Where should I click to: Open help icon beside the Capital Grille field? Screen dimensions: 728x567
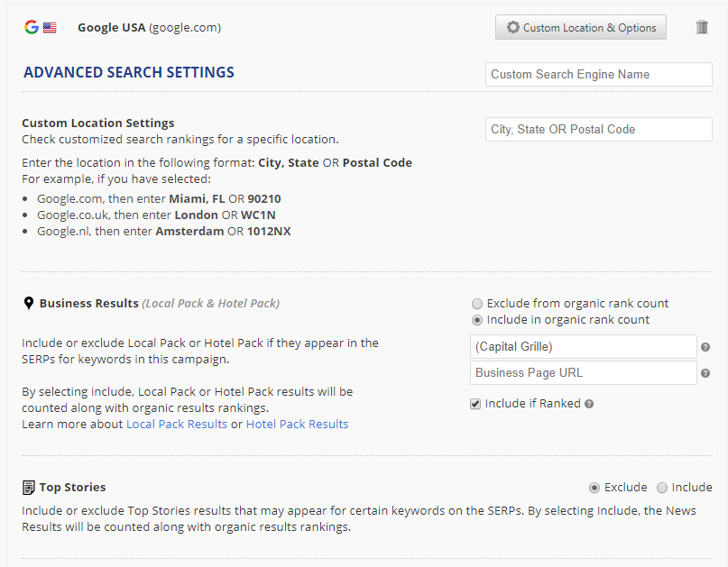click(705, 347)
